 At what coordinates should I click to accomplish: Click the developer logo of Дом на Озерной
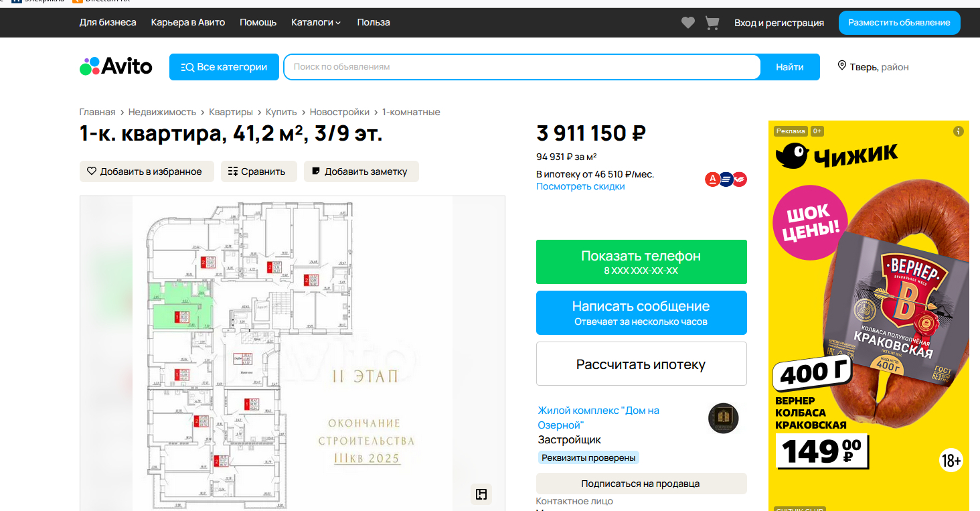tap(723, 418)
